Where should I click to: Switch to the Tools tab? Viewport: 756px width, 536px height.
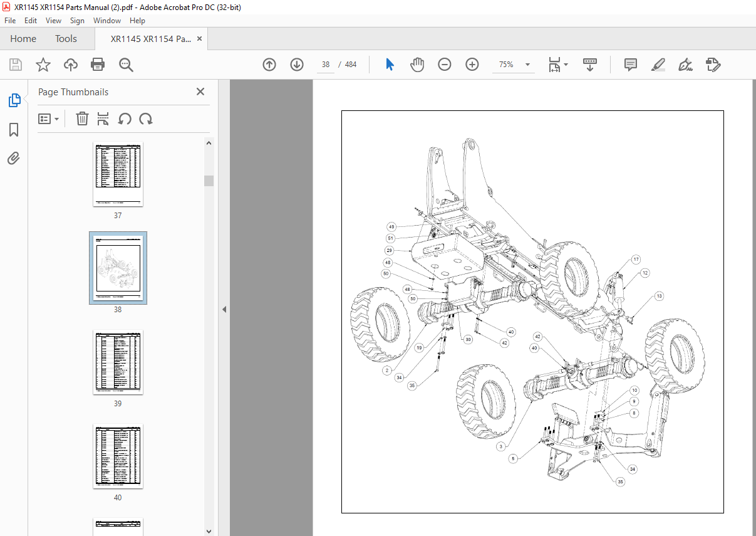66,39
